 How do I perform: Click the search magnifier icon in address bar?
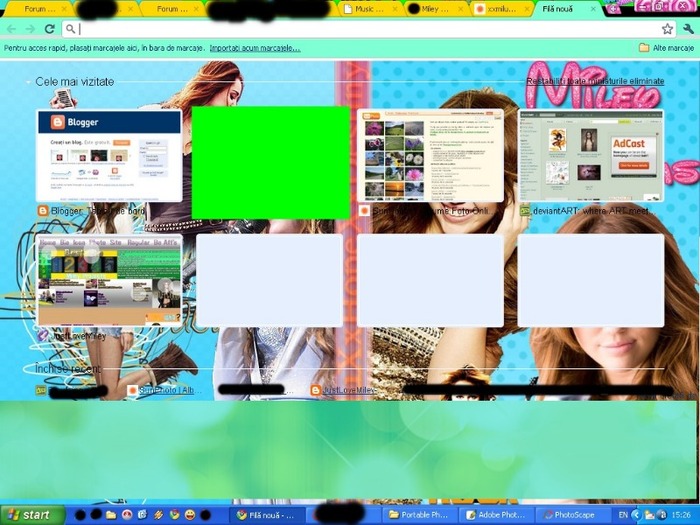pyautogui.click(x=71, y=29)
